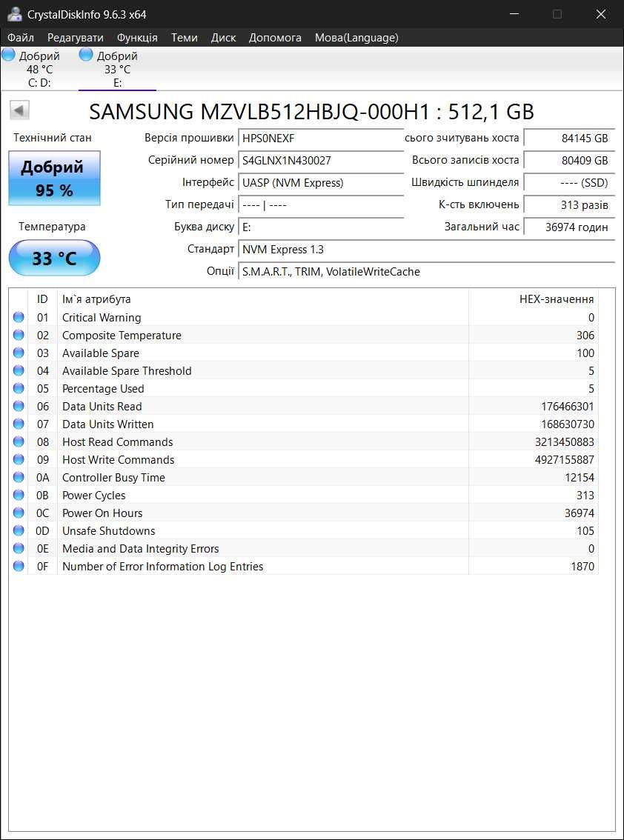624x840 pixels.
Task: Click status orb for Controller Busy Time
Action: (19, 477)
